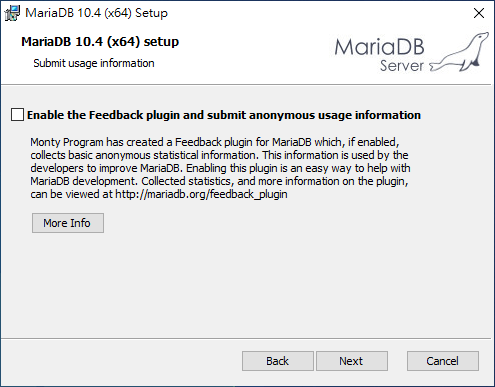The width and height of the screenshot is (495, 387).
Task: Click the installer icon in title bar
Action: (x=12, y=13)
